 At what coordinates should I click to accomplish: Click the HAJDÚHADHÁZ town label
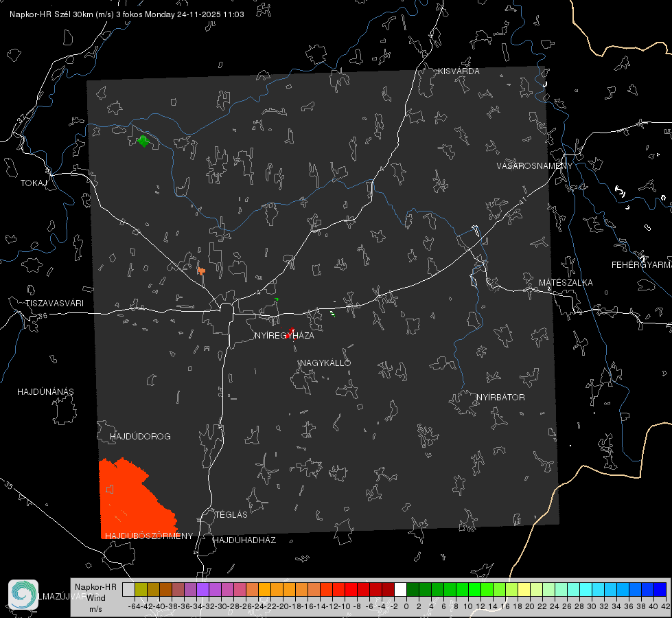coord(244,540)
